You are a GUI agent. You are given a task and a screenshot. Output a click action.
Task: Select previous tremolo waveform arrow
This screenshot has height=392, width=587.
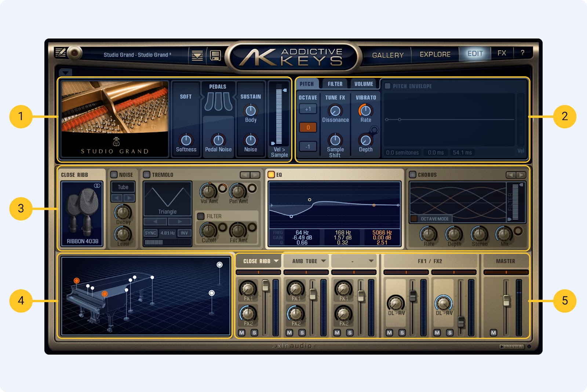[155, 221]
